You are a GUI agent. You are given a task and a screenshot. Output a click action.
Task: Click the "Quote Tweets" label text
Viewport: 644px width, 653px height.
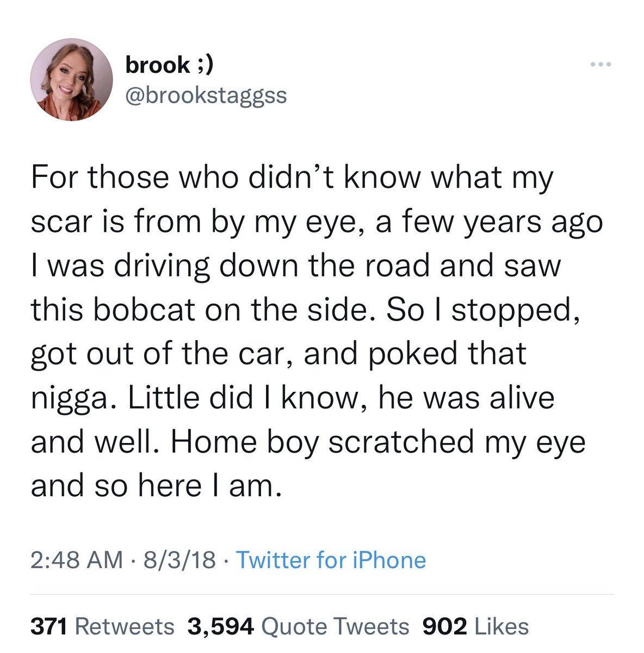[335, 626]
